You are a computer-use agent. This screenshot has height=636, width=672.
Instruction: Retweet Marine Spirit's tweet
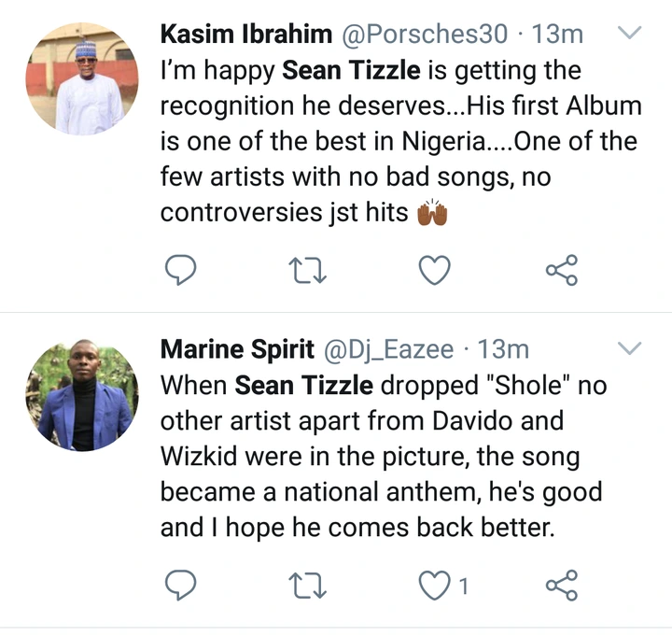coord(306,586)
